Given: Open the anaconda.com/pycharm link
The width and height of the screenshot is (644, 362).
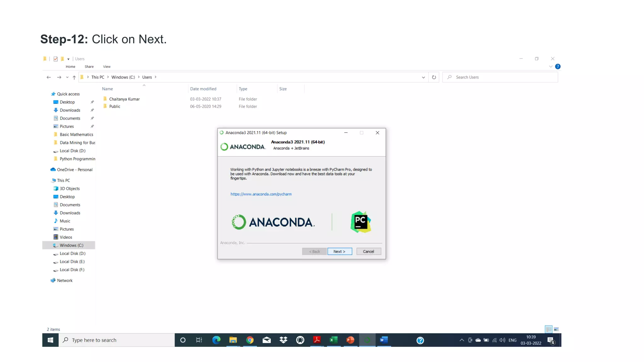Looking at the screenshot, I should click(x=261, y=194).
